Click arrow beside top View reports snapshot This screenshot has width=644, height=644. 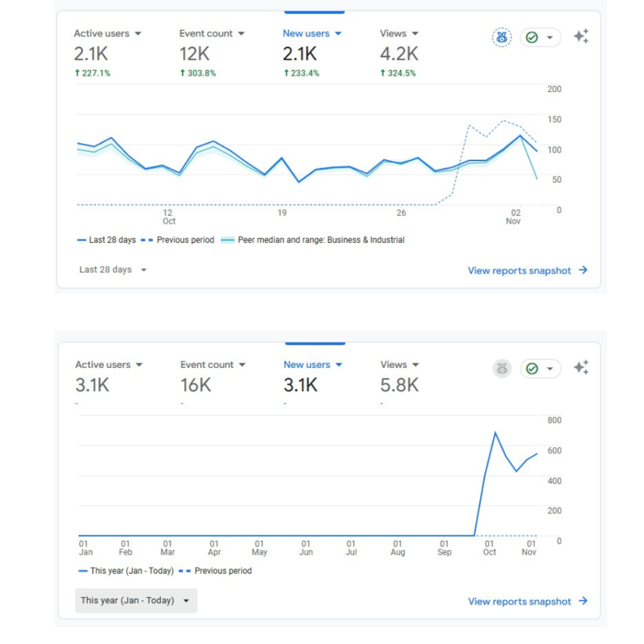tap(583, 270)
